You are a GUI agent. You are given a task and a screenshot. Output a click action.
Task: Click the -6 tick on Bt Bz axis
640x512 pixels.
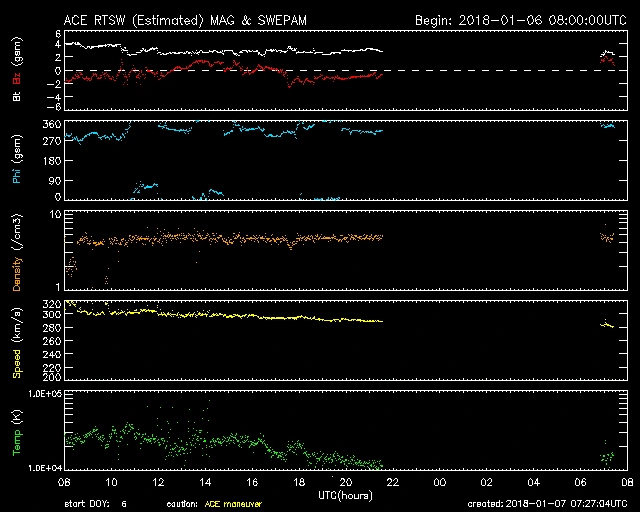pyautogui.click(x=54, y=107)
